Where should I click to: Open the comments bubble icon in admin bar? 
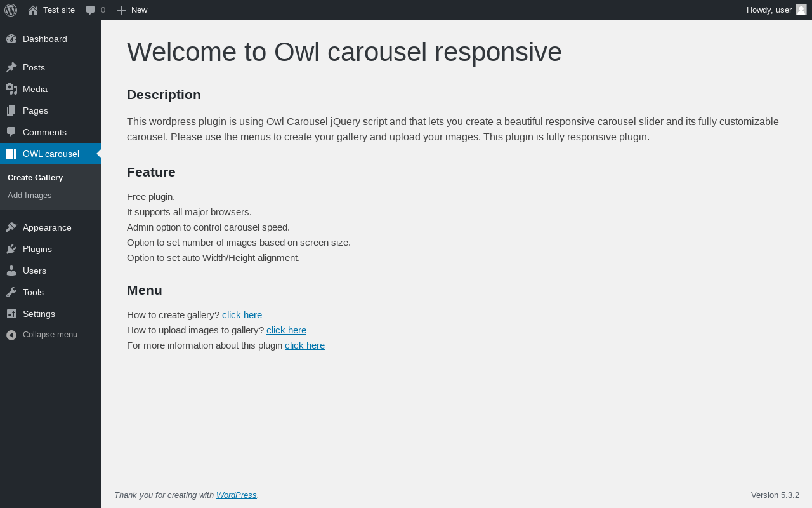coord(91,10)
